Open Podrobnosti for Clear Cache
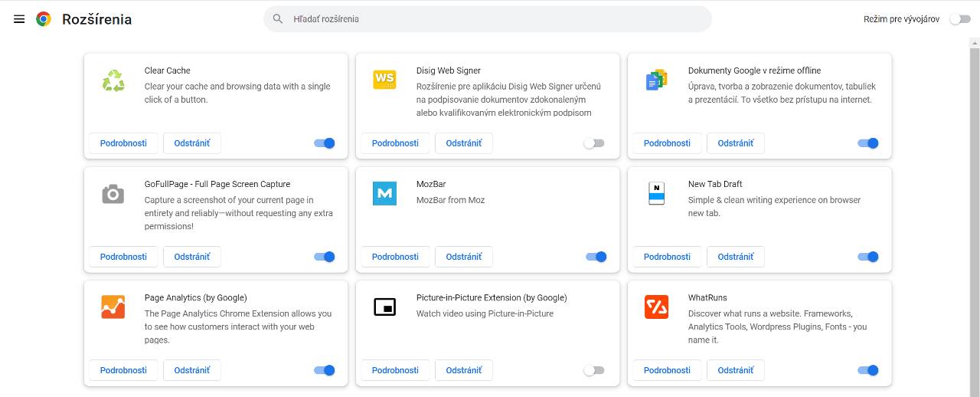Viewport: 980px width, 397px height. 123,143
